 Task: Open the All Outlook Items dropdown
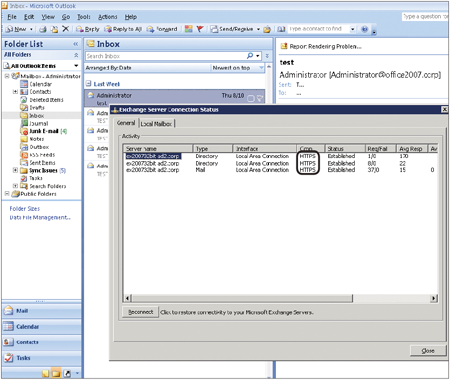76,66
